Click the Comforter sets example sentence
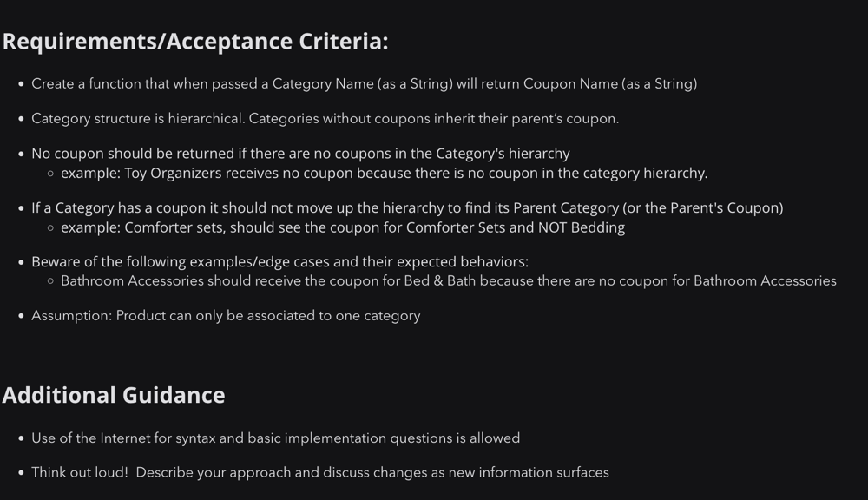Viewport: 868px width, 500px height. pyautogui.click(x=342, y=228)
